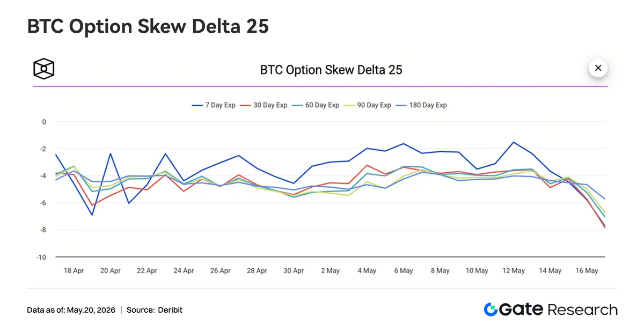
Task: Click the Gate Research logo icon
Action: pos(491,310)
